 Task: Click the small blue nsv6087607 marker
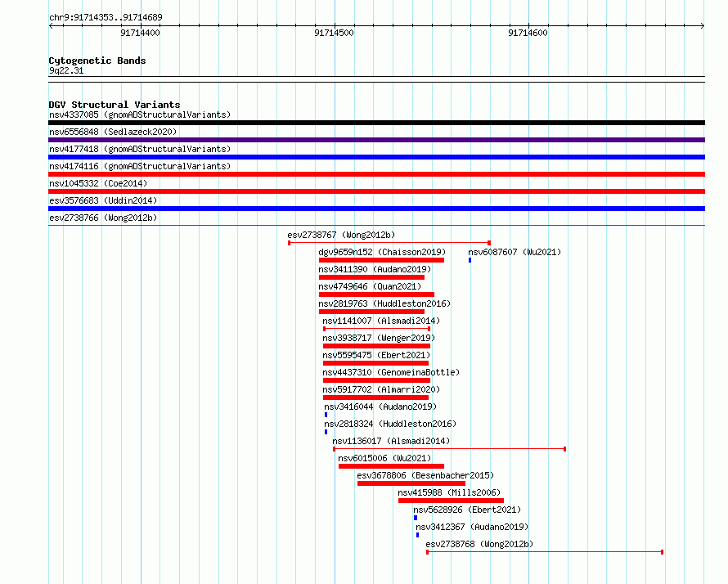pos(470,260)
